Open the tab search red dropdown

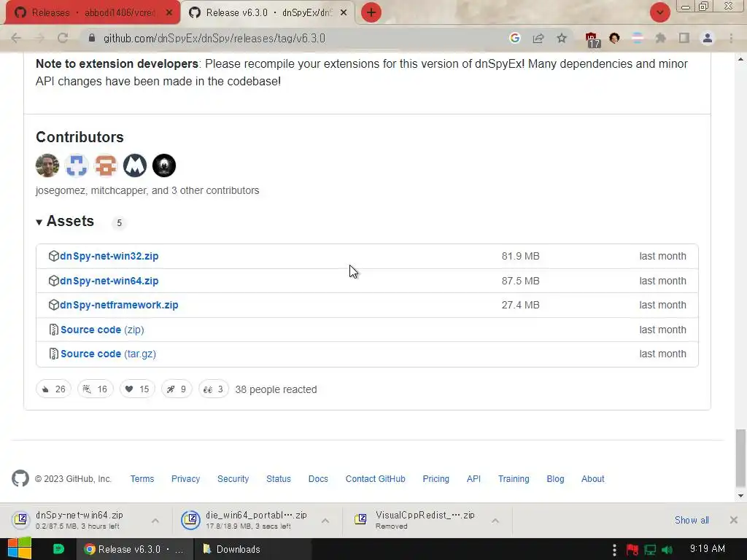click(659, 12)
